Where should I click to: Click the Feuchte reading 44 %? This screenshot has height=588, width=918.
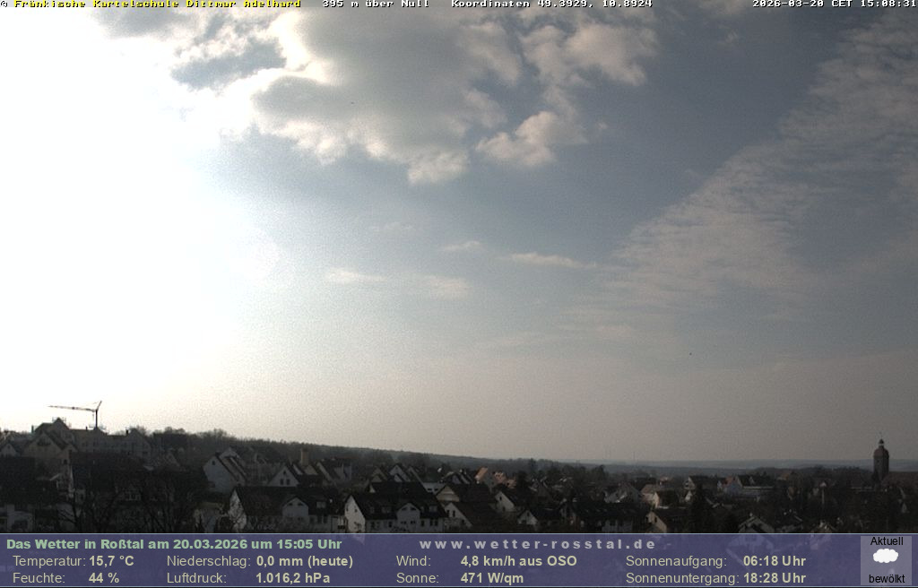coord(103,578)
